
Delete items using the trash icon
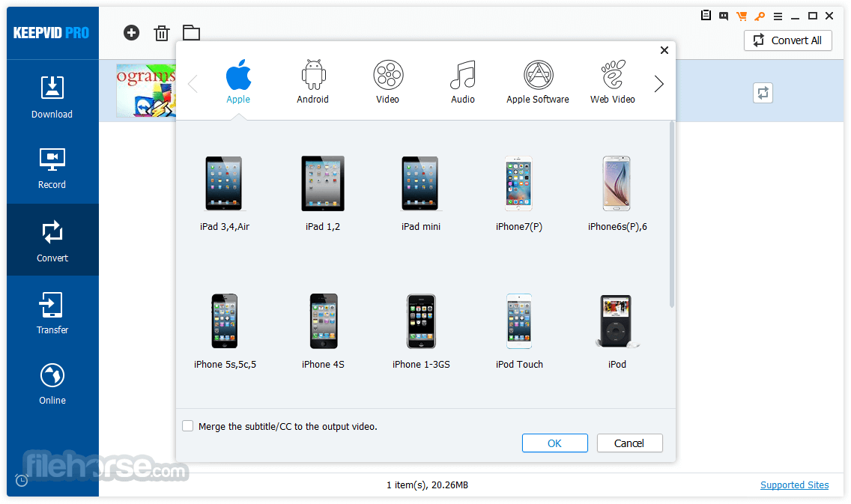click(x=161, y=33)
